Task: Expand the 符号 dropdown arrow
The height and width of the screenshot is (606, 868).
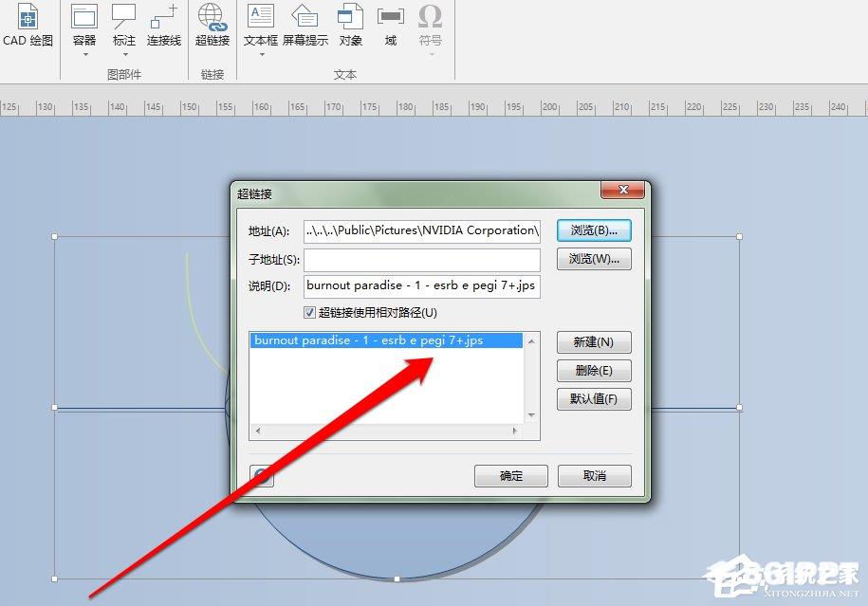Action: [432, 54]
